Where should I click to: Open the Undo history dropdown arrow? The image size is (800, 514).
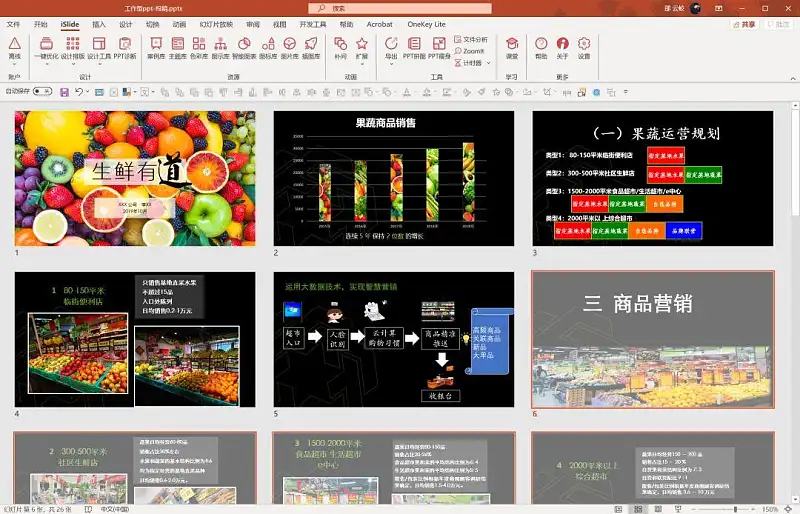click(x=87, y=92)
